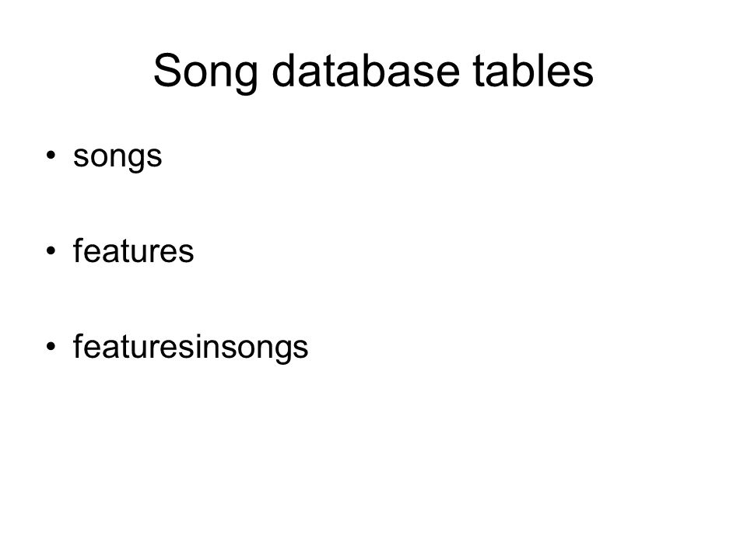747x560 pixels.
Task: Click the first letter "f" of "features" bullet
Action: point(78,250)
